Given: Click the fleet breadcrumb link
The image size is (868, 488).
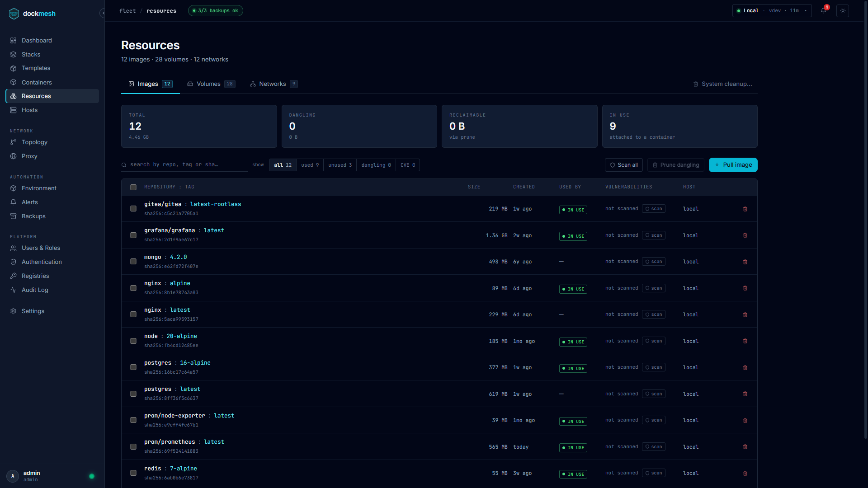Looking at the screenshot, I should [x=127, y=11].
